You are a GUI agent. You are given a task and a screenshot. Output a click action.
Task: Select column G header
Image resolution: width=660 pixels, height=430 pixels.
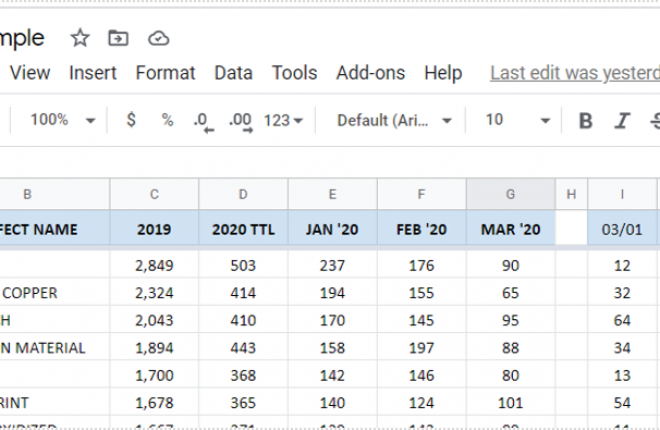point(511,194)
